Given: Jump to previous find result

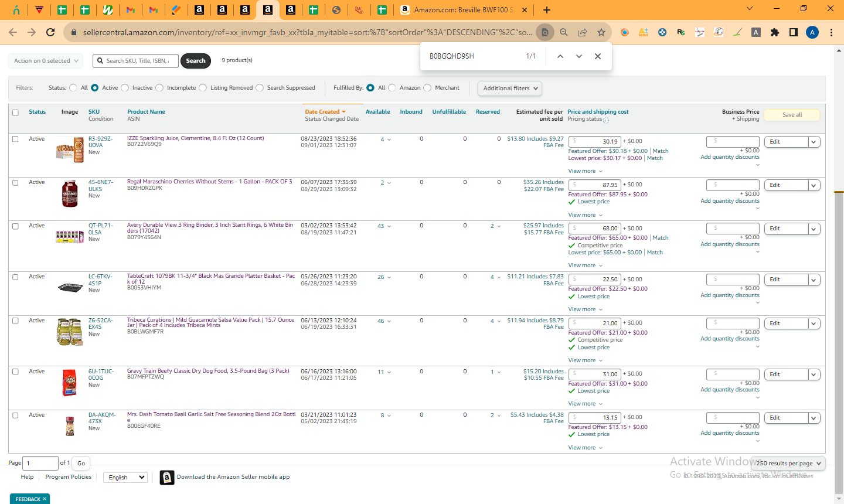Looking at the screenshot, I should click(560, 56).
